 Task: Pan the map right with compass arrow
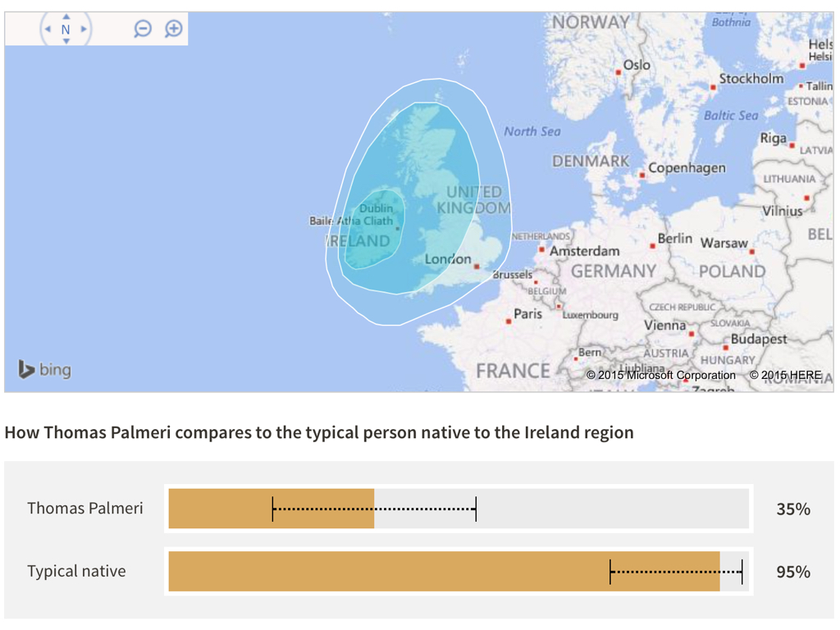tap(84, 30)
